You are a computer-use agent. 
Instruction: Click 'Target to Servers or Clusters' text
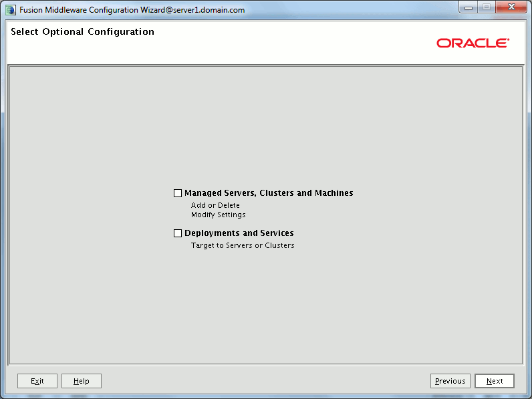(x=243, y=245)
